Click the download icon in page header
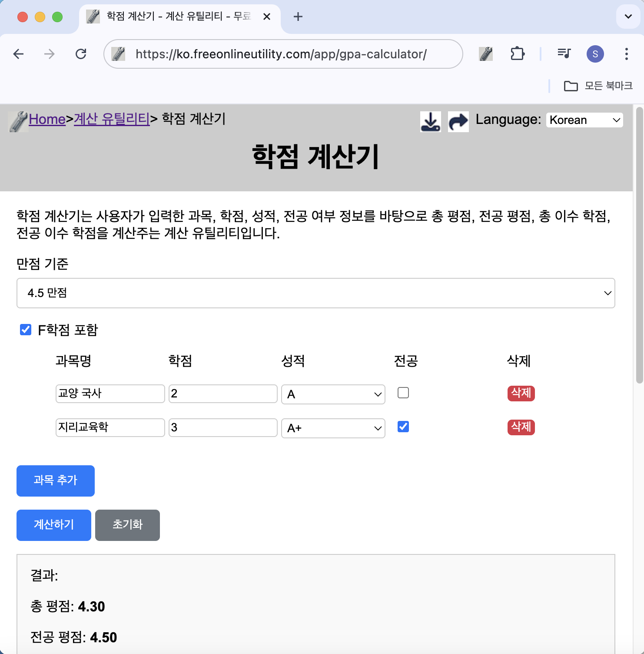Image resolution: width=644 pixels, height=654 pixels. (430, 121)
